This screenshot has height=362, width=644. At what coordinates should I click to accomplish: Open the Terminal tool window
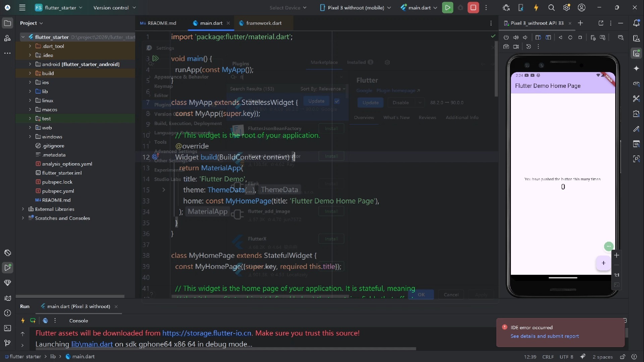(x=7, y=328)
